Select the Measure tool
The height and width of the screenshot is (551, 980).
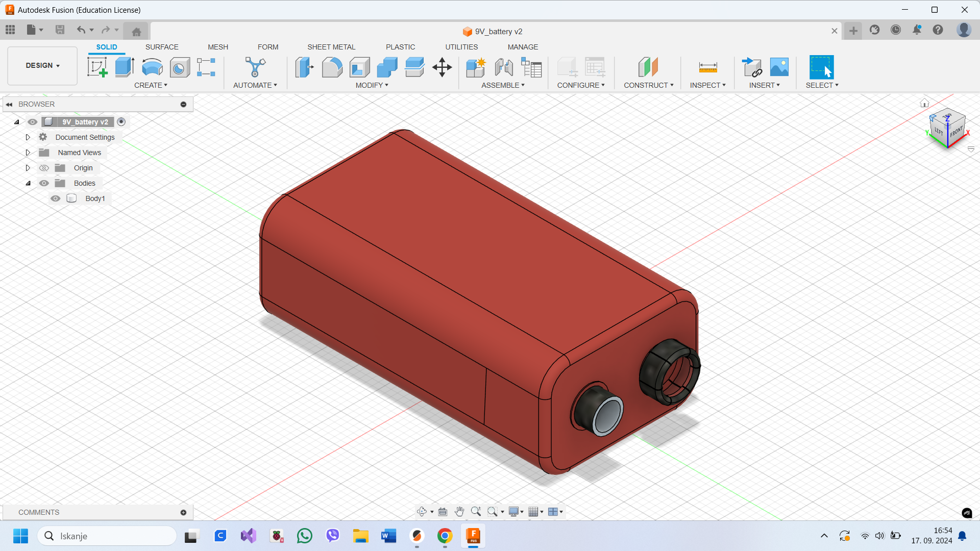point(708,67)
